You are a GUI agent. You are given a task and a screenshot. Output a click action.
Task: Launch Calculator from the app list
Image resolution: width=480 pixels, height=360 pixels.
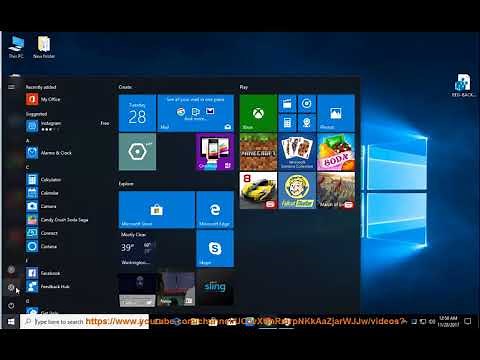point(68,180)
